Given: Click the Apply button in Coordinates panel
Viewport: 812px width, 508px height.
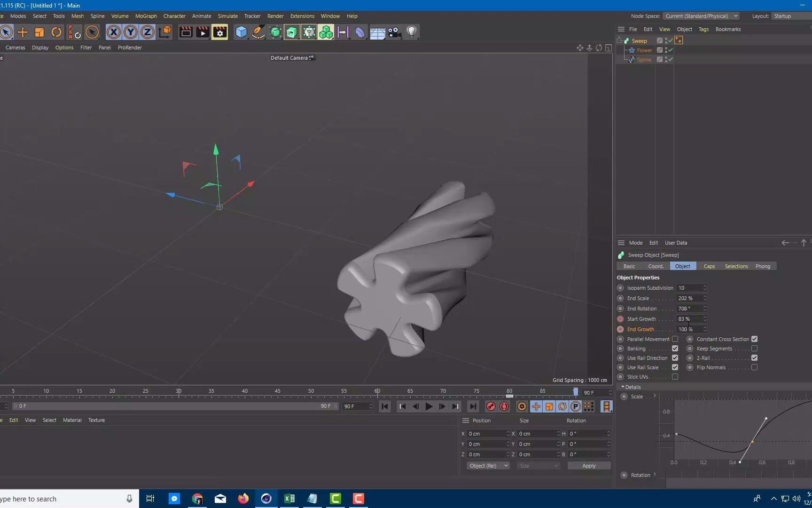Looking at the screenshot, I should pyautogui.click(x=589, y=466).
